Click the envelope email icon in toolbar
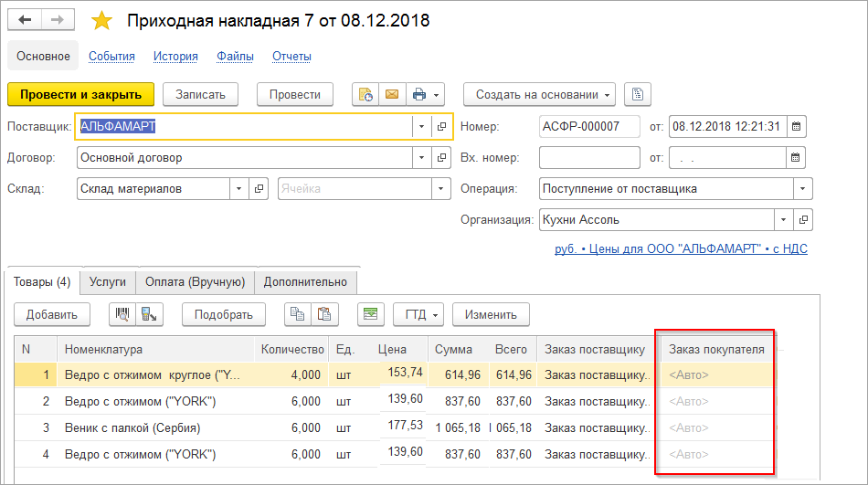 coord(392,94)
